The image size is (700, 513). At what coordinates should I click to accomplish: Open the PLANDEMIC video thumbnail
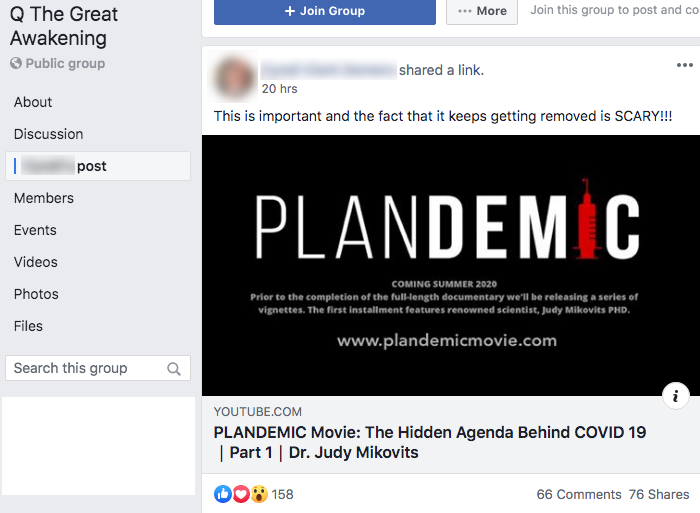pyautogui.click(x=451, y=265)
